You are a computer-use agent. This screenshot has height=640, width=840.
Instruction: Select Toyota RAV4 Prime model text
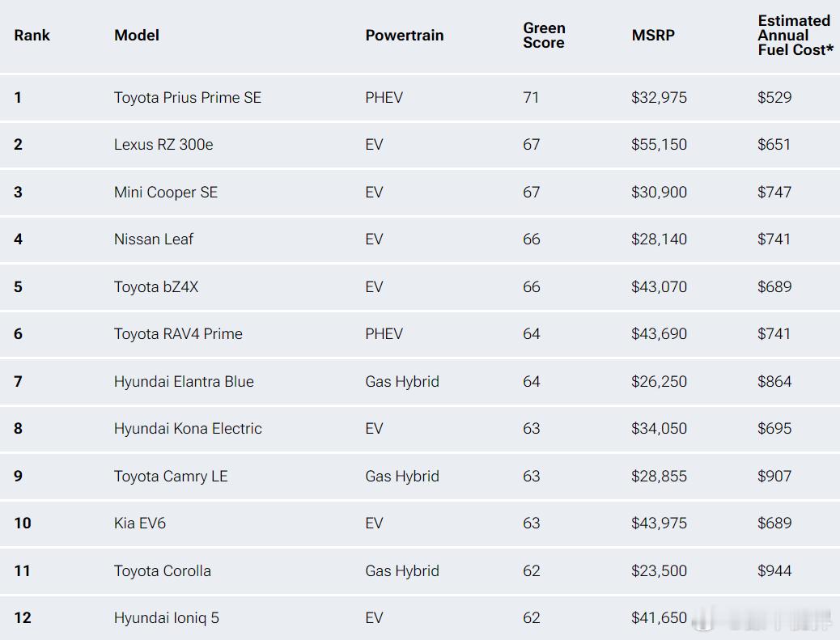178,334
